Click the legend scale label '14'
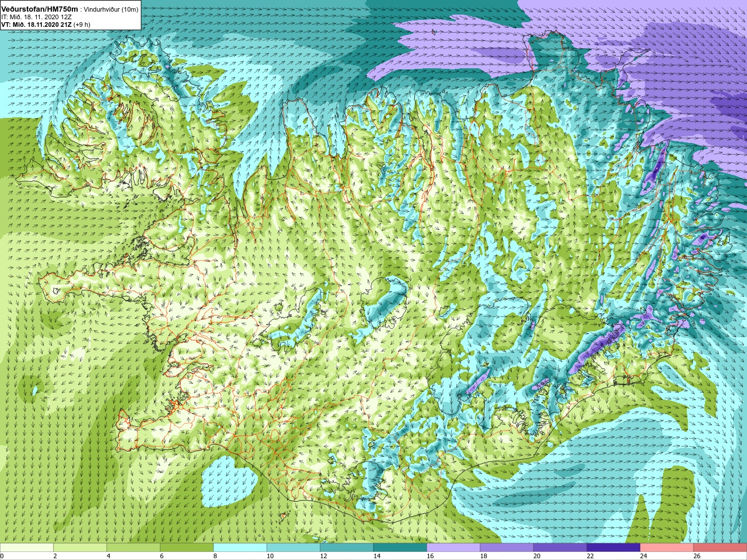747x560 pixels. point(376,556)
